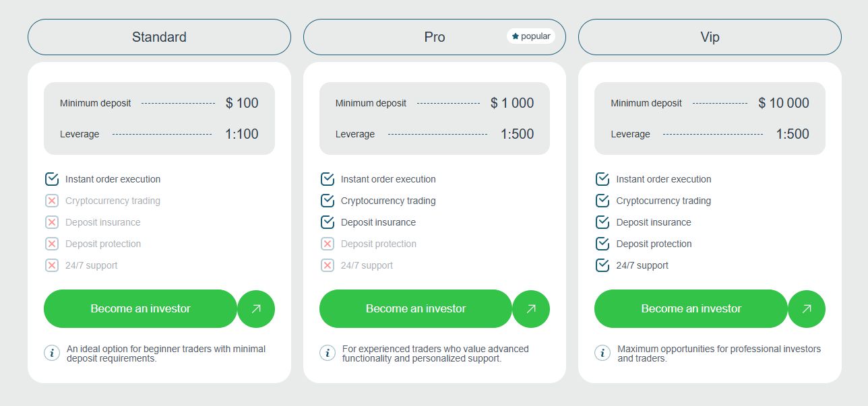The image size is (868, 406).
Task: Click Pro plan's Deposit protection X mark
Action: tap(328, 244)
